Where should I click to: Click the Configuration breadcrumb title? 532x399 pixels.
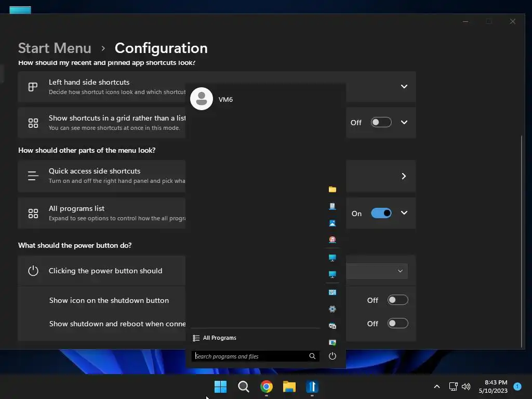click(161, 48)
